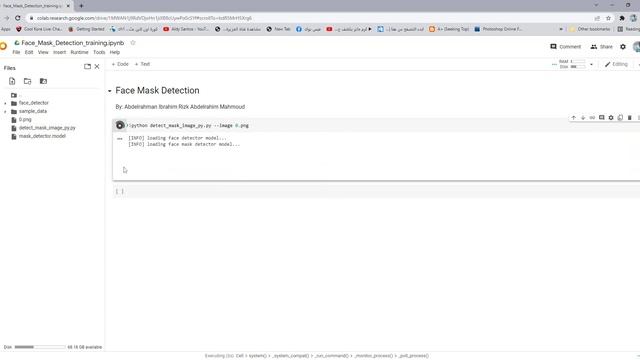Copy link to cell icon

592,118
